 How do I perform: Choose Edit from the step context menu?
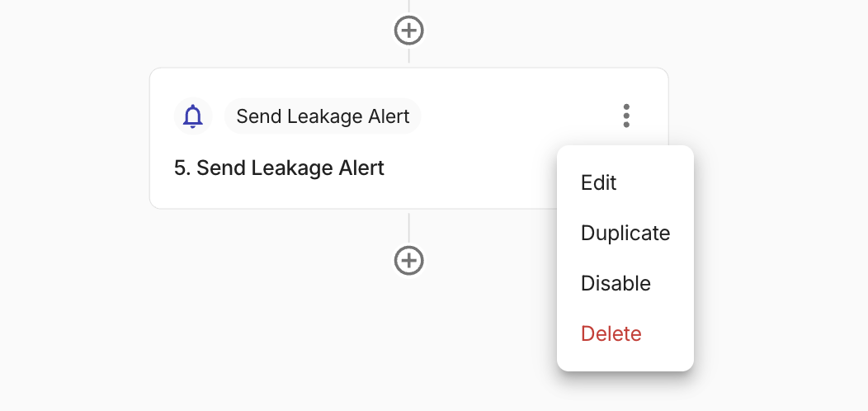coord(599,182)
